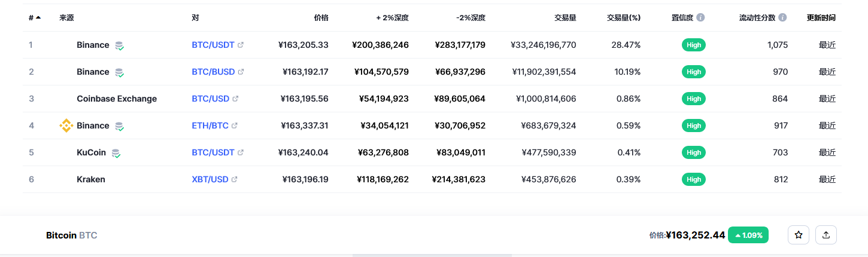Image resolution: width=868 pixels, height=257 pixels.
Task: Sort by the 价格 column header
Action: click(x=321, y=18)
